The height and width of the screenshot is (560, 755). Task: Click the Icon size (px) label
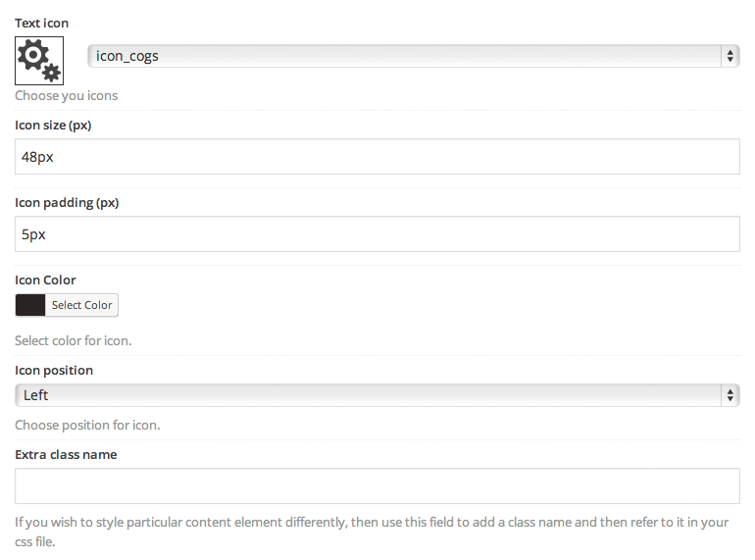(53, 126)
